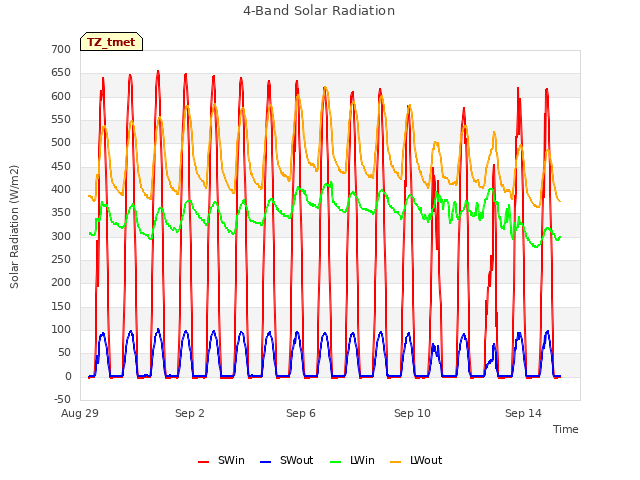Click the Aug 29 date tick label

pyautogui.click(x=80, y=413)
